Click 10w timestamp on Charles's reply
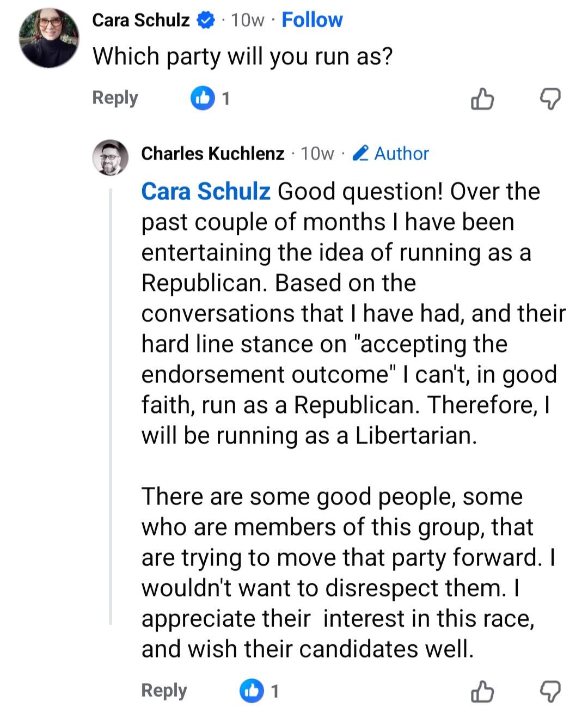The image size is (588, 713). click(317, 154)
